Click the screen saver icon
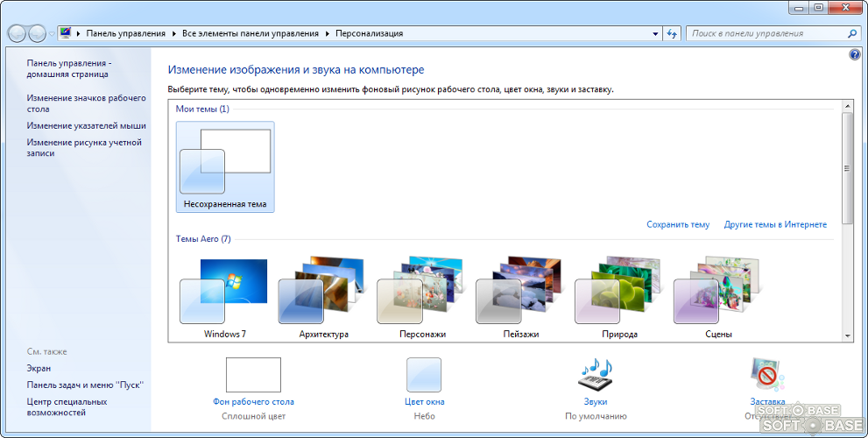868x438 pixels. click(767, 375)
